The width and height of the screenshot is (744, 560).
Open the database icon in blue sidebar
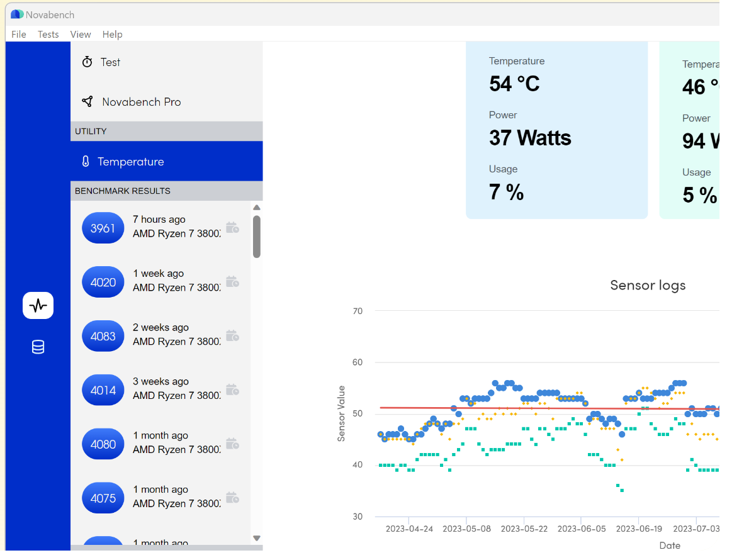pyautogui.click(x=38, y=347)
